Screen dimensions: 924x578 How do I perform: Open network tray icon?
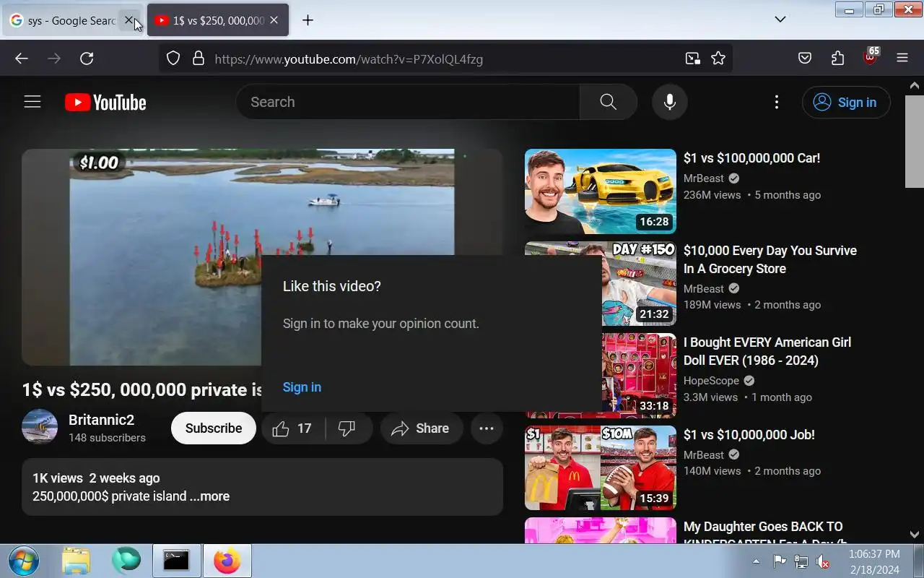(801, 561)
